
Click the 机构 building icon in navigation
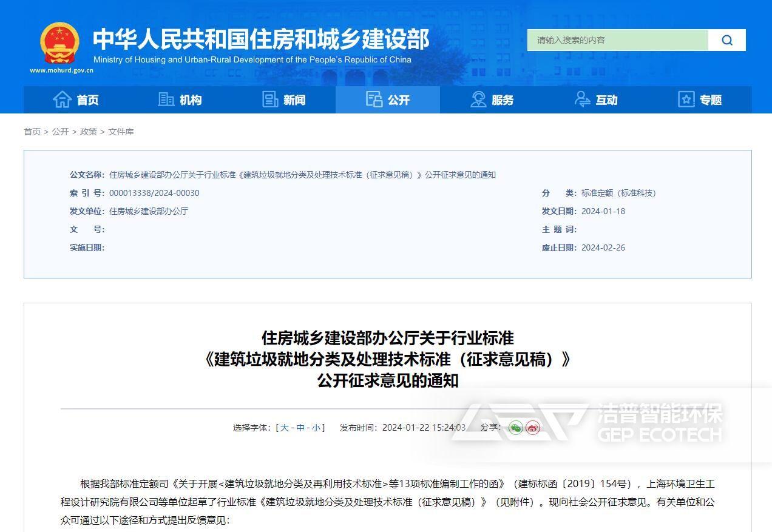pyautogui.click(x=166, y=99)
